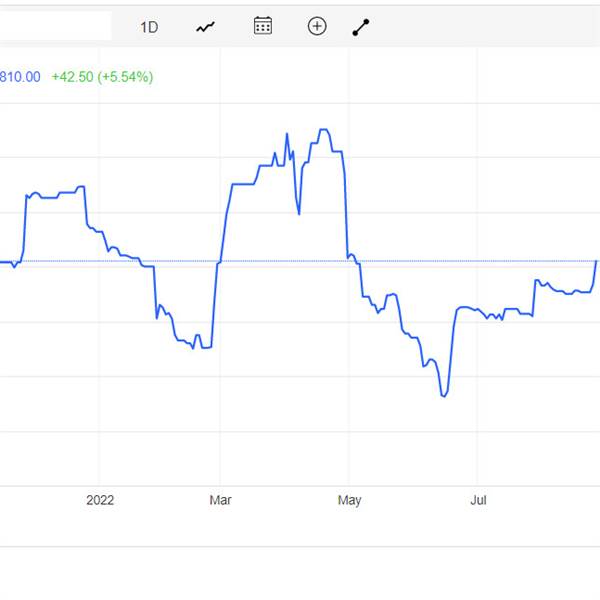
Task: Click the last data point of the line
Action: pyautogui.click(x=596, y=261)
